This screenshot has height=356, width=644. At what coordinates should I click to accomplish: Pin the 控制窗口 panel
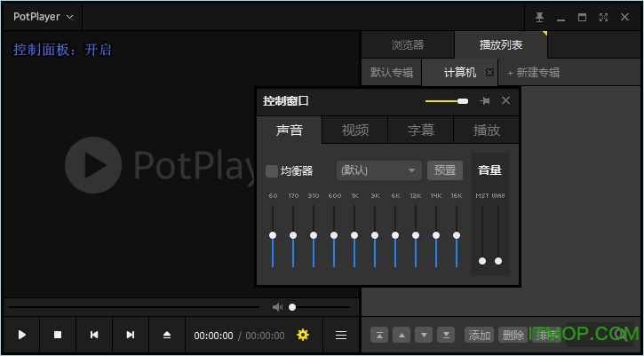pos(485,100)
